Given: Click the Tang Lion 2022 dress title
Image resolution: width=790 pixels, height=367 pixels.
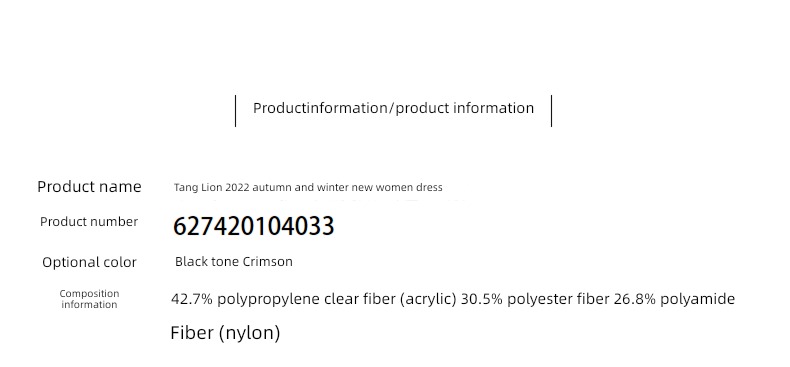Looking at the screenshot, I should [x=308, y=188].
